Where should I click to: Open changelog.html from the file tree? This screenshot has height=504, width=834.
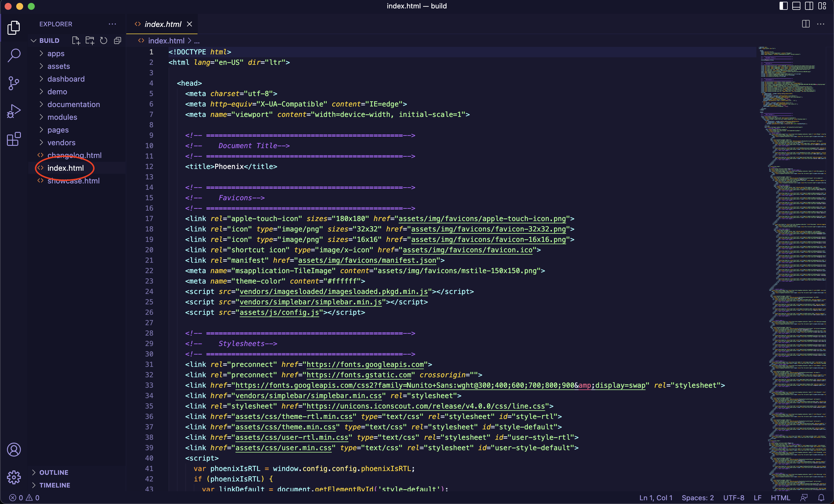pyautogui.click(x=77, y=155)
